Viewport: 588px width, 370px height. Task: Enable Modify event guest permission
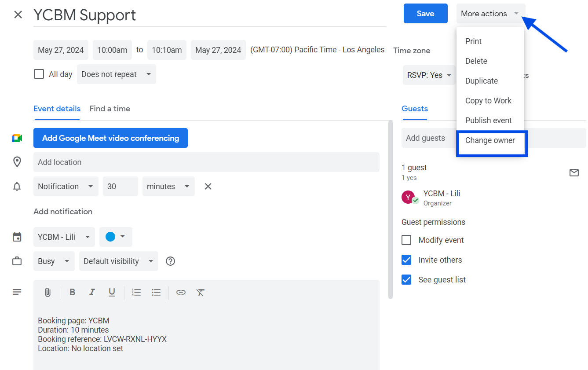click(406, 240)
